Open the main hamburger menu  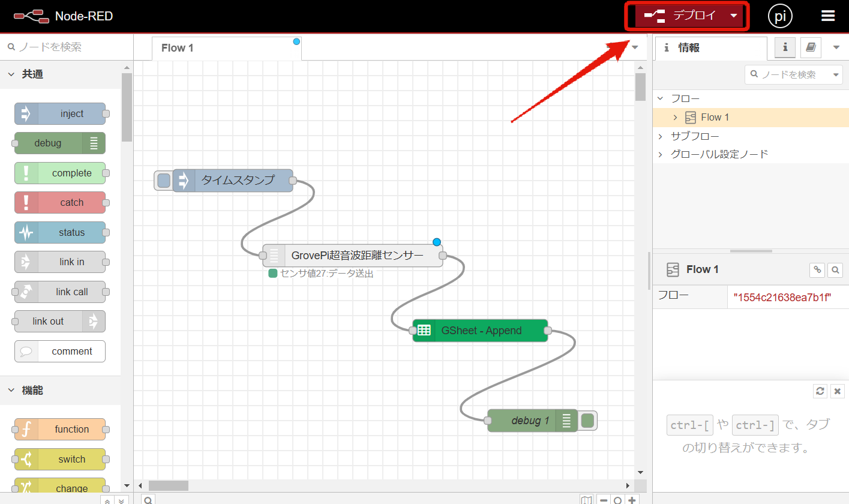pyautogui.click(x=828, y=16)
